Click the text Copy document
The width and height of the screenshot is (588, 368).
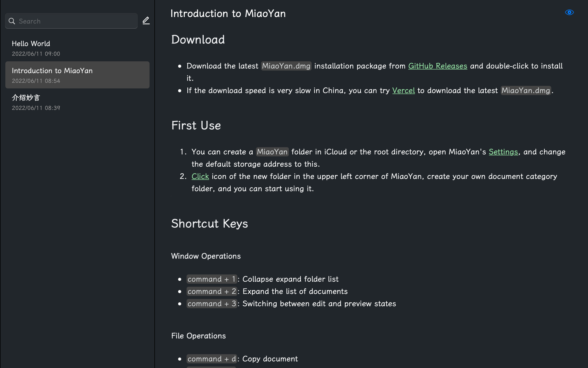270,359
